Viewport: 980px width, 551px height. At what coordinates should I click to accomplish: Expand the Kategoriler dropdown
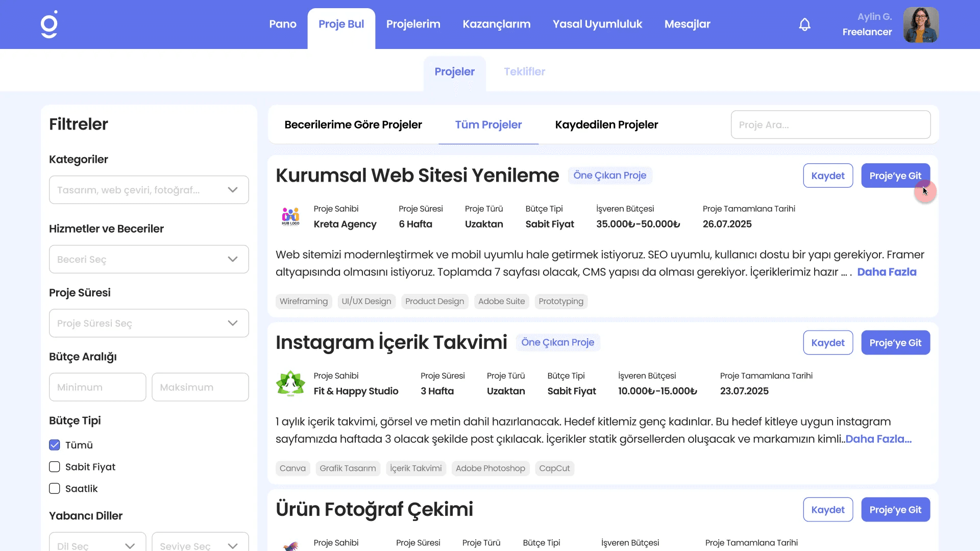(149, 190)
